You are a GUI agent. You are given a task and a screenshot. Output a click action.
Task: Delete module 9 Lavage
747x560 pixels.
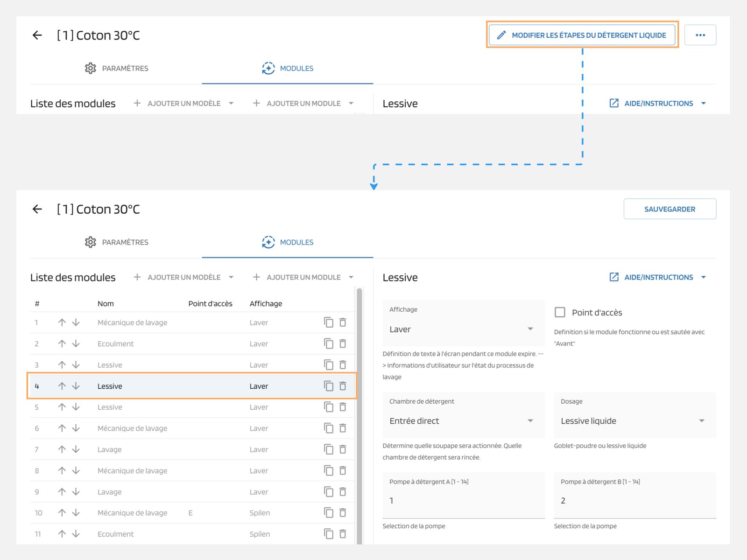click(343, 492)
